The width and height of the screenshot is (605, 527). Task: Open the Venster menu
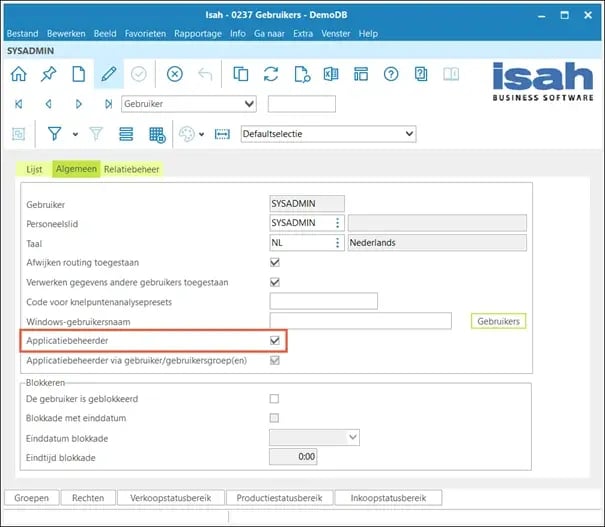pos(336,34)
